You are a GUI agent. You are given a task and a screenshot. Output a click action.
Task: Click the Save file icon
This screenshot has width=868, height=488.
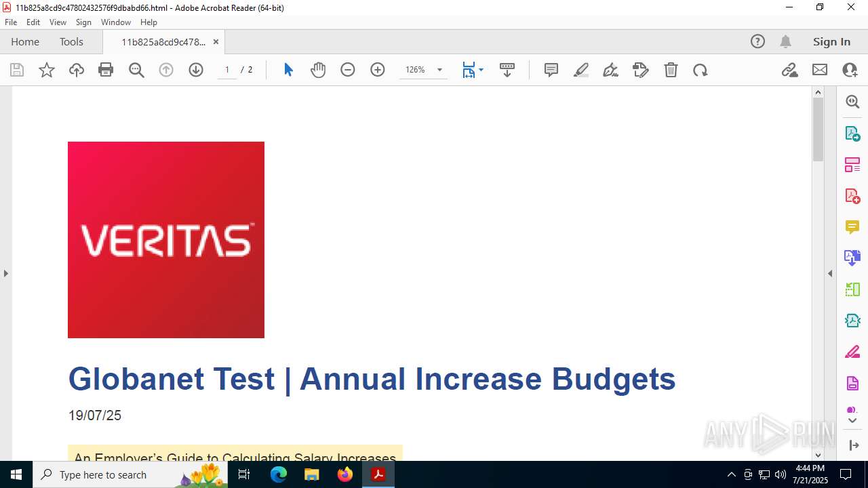pyautogui.click(x=17, y=70)
